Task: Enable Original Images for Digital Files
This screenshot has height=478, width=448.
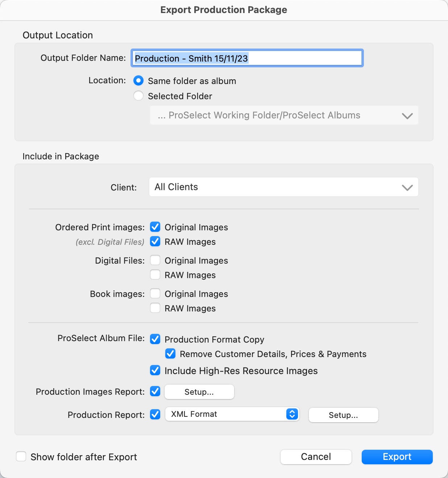Action: [x=155, y=260]
